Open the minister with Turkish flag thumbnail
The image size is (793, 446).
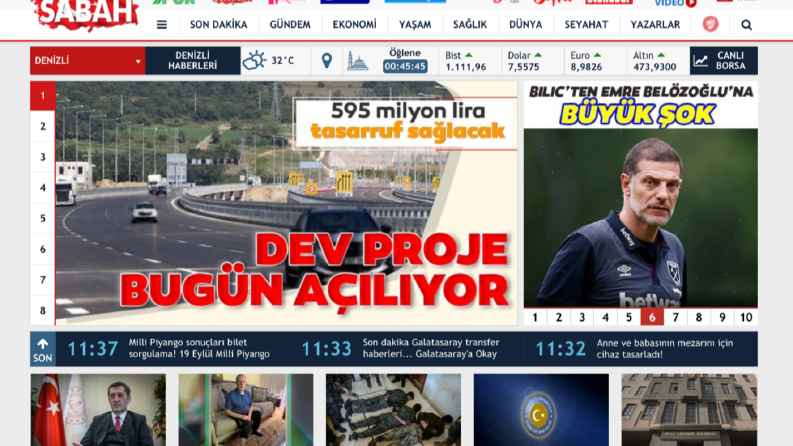pos(98,410)
